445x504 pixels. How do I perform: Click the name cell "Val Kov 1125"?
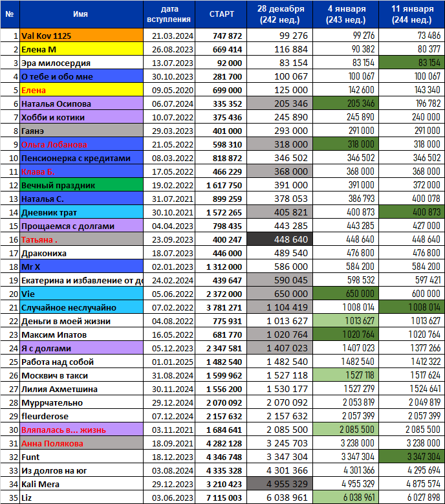(x=81, y=36)
